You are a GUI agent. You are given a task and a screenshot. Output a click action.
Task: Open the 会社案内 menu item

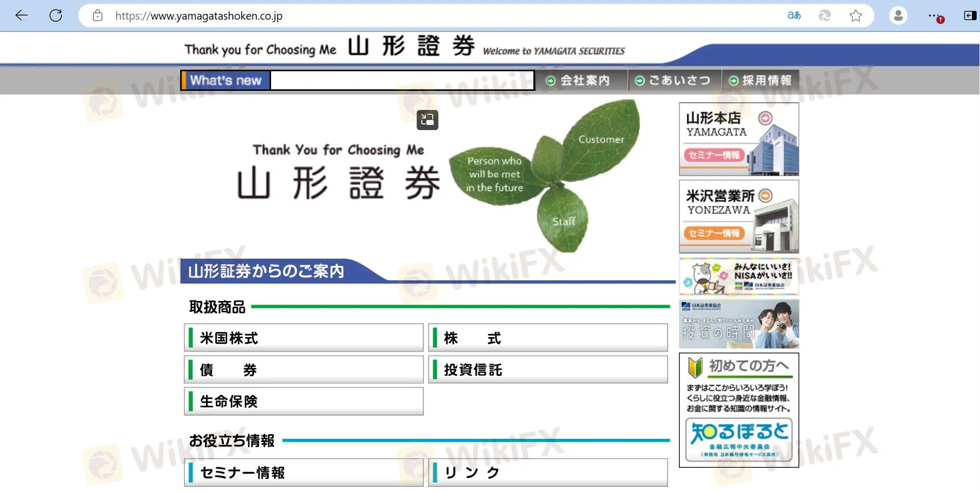coord(581,81)
